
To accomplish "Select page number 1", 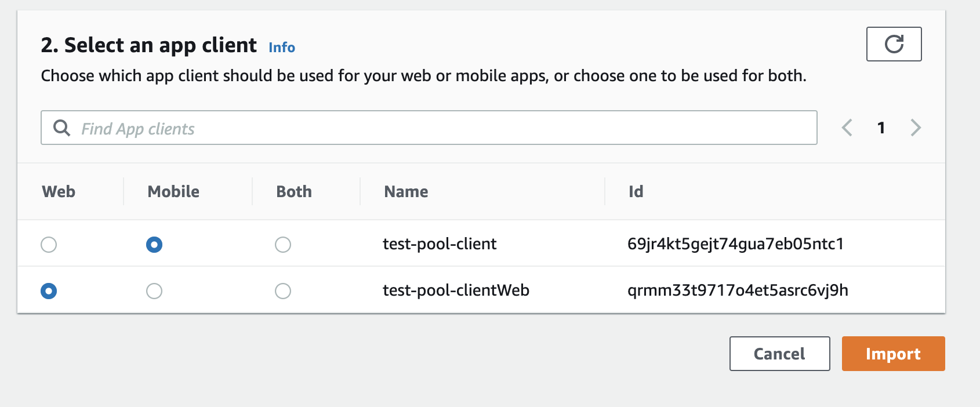I will 881,128.
